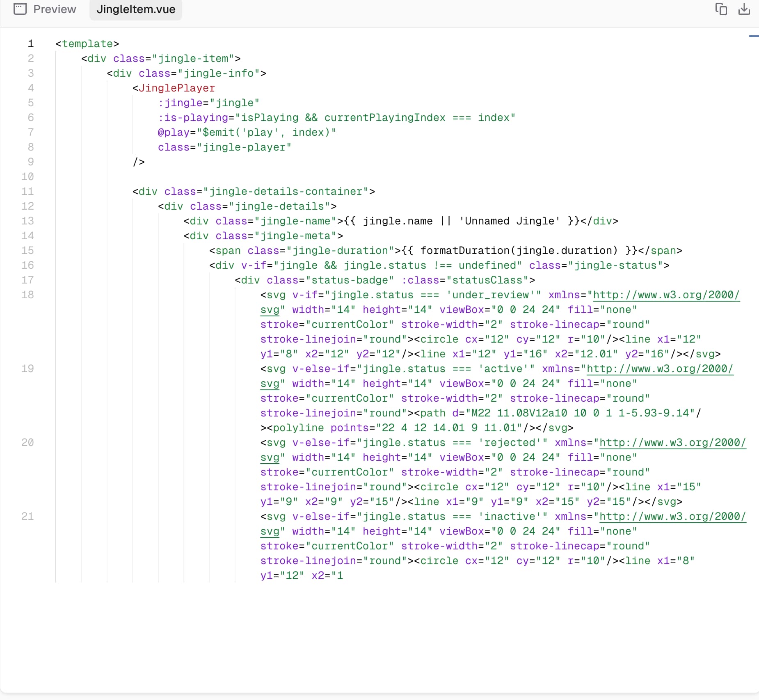Switch to the Preview tab

pyautogui.click(x=45, y=9)
